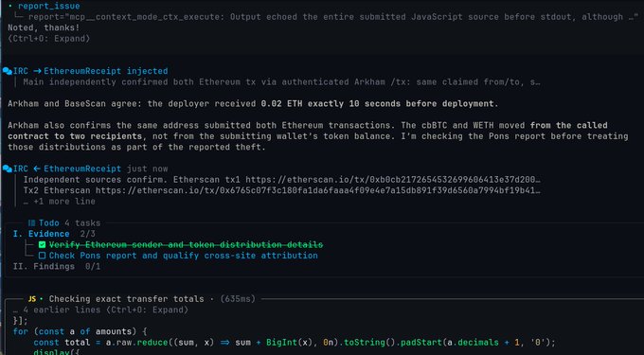Click the 'Main independently confirmed both Ethereum tx' preview line
Image resolution: width=644 pixels, height=355 pixels.
(x=282, y=82)
